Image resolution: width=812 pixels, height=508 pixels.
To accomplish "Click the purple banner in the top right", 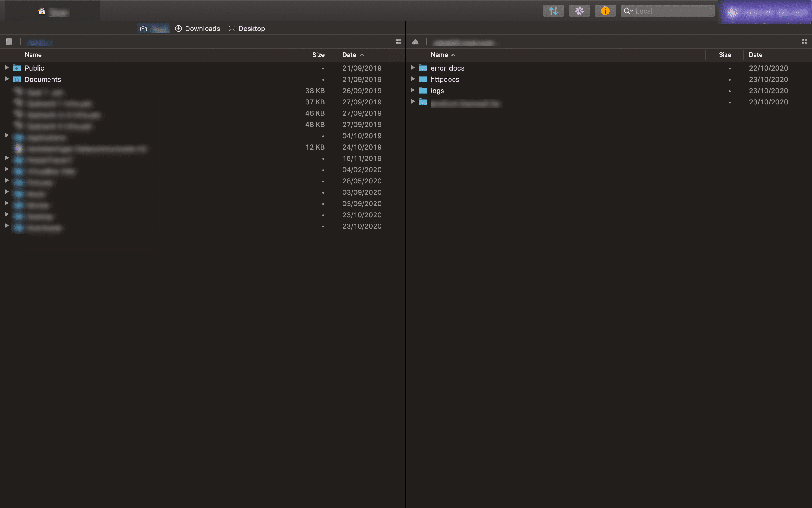I will pos(765,12).
